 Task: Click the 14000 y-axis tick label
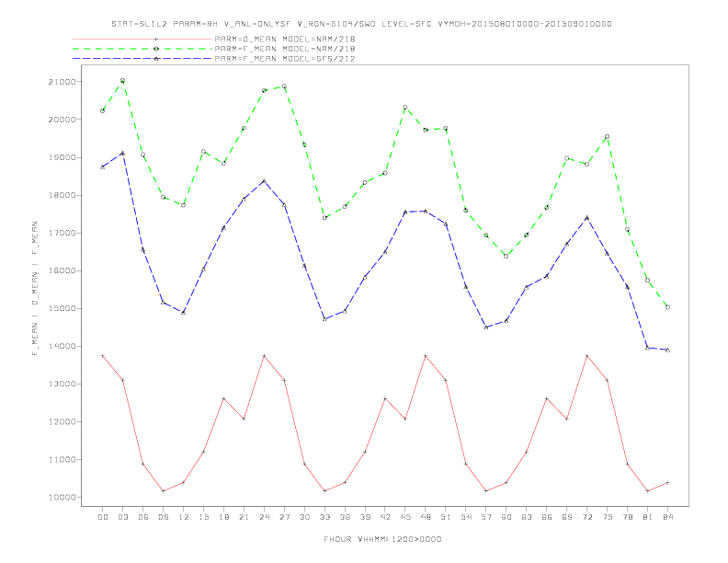(x=62, y=346)
